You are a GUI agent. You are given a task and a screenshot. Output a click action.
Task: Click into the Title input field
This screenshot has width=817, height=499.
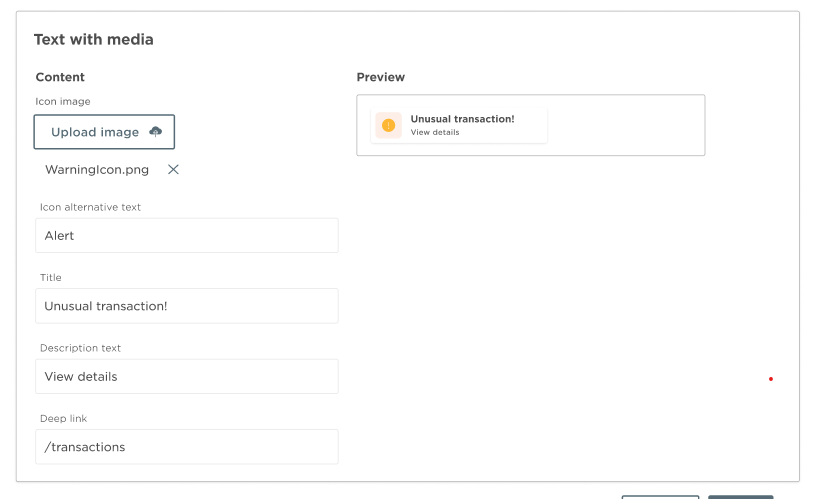point(186,306)
